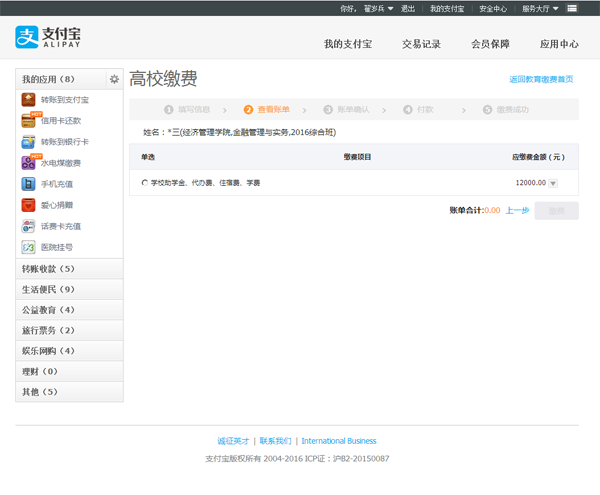Click the 转账到银行卡 sidebar label
Screen dimensions: 600x495
(x=65, y=142)
